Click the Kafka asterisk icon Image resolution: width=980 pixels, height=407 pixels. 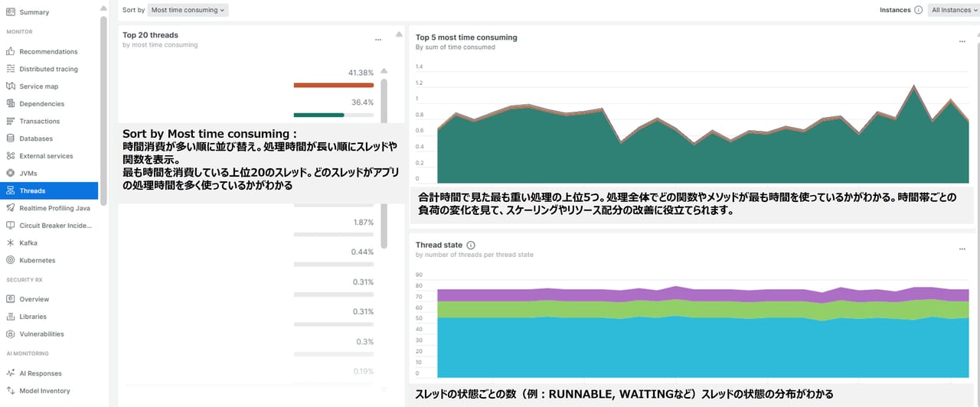click(11, 243)
